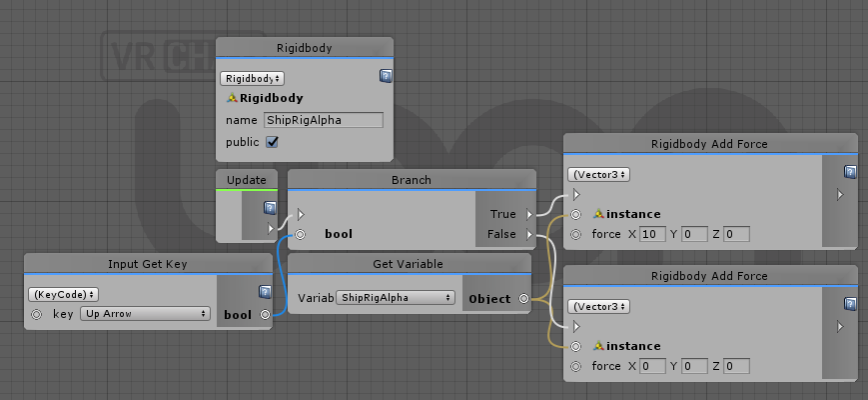This screenshot has height=400, width=868.
Task: Click help icon on top Rigidbody Add Force node
Action: (x=850, y=172)
